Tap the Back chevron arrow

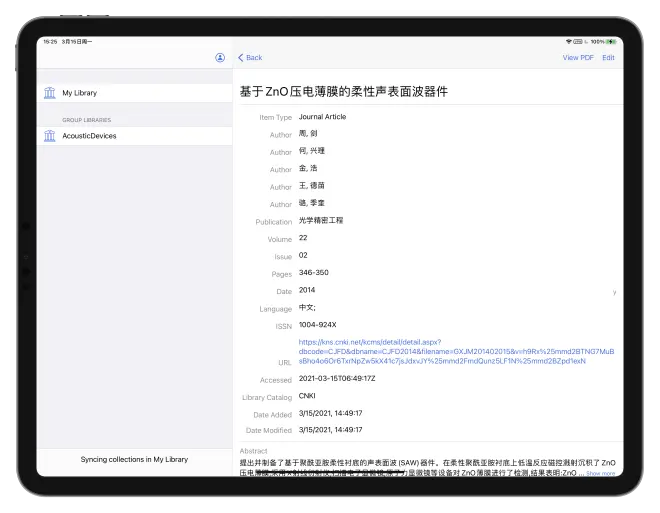tap(240, 58)
